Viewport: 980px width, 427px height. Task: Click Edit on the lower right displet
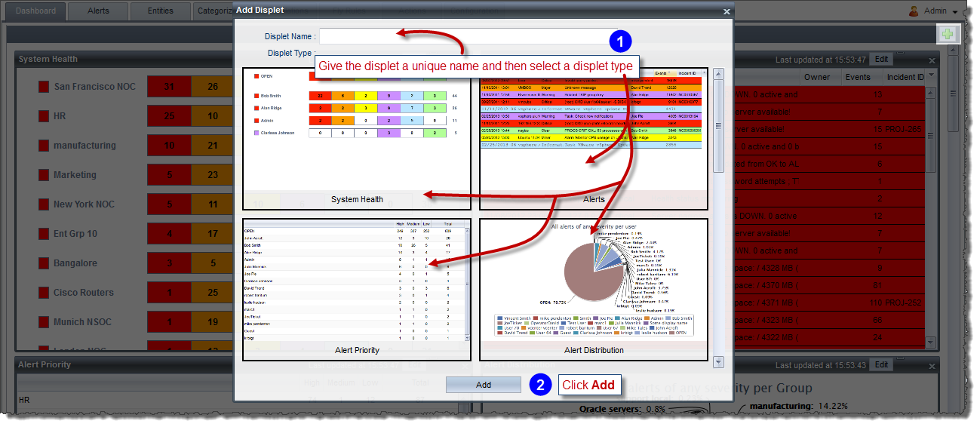881,365
